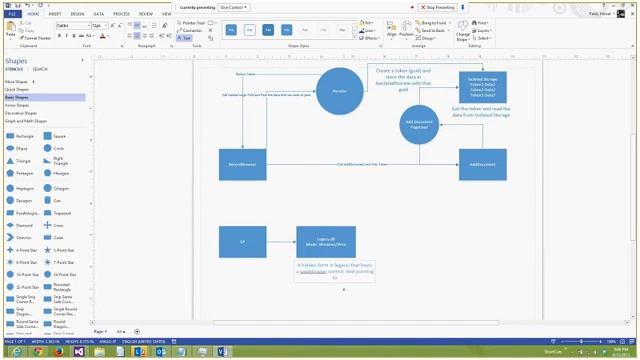Click the horizontal scrollbar below the canvas
640x360 pixels.
point(356,322)
